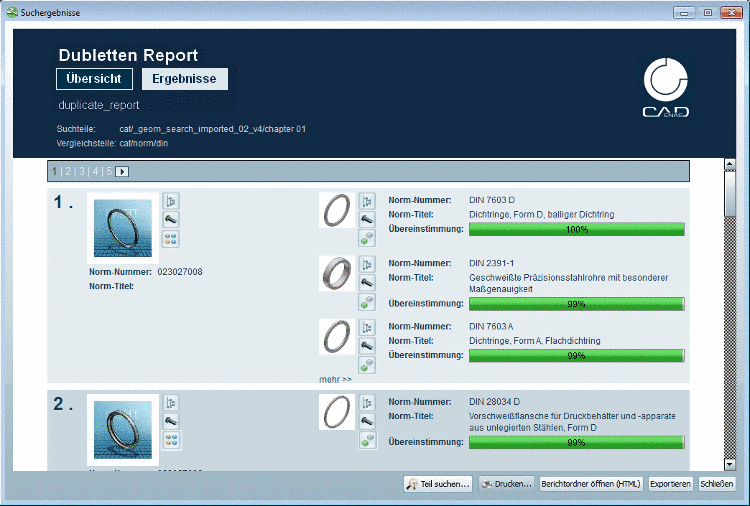The height and width of the screenshot is (506, 750).
Task: Click text 'DIN 7603 D'
Action: [x=492, y=200]
